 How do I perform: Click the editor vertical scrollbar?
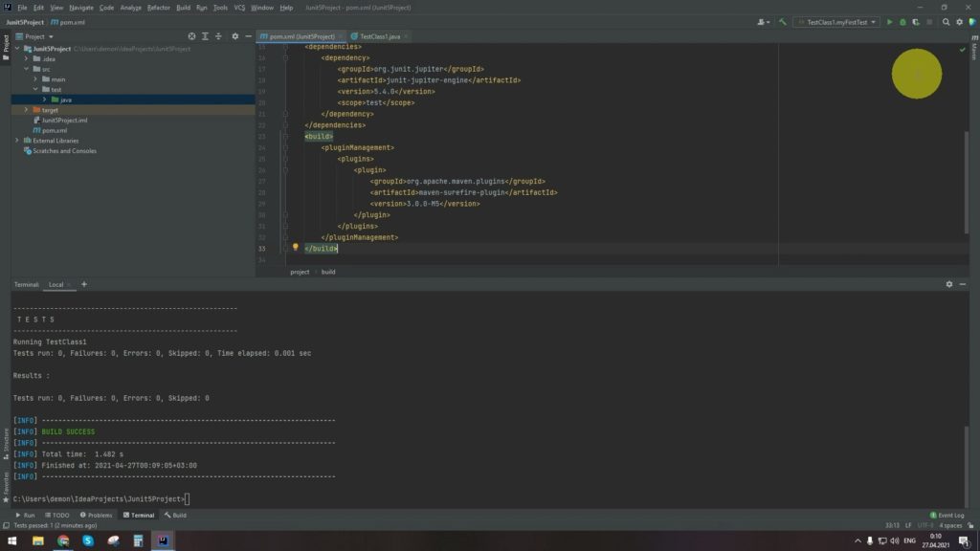pos(967,183)
